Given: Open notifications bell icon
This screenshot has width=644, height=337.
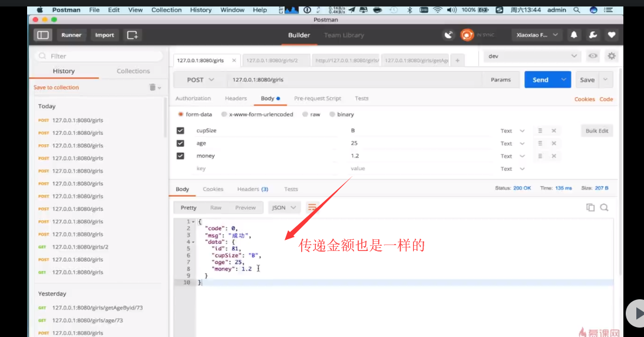Looking at the screenshot, I should point(574,35).
